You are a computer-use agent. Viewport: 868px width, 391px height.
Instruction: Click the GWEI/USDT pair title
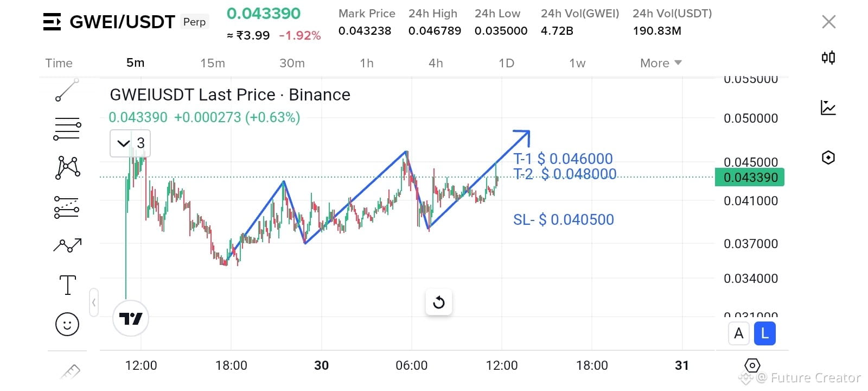coord(122,22)
